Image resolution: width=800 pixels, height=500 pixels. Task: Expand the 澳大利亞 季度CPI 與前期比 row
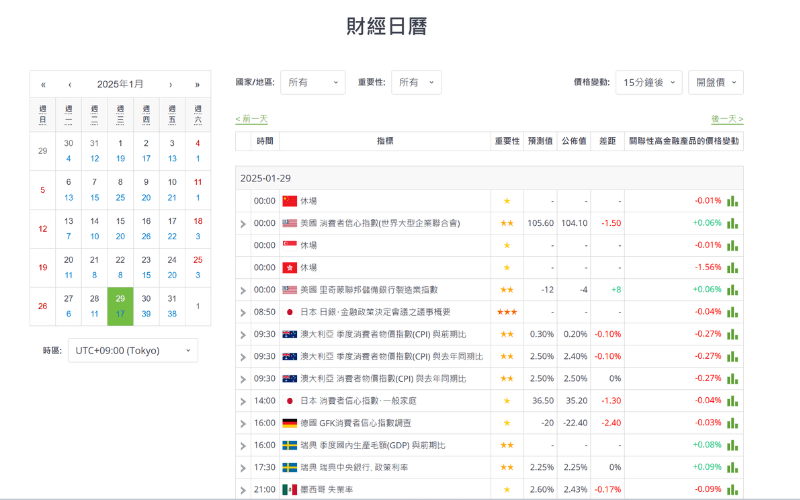(243, 334)
